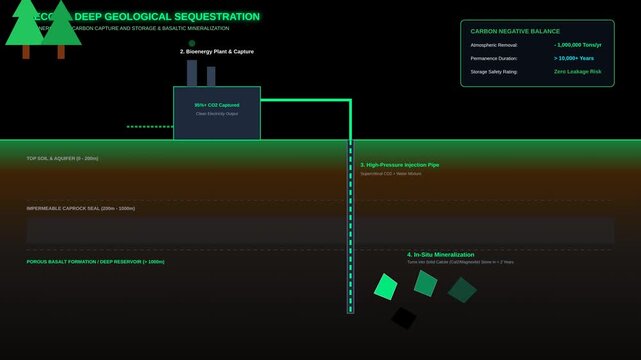This screenshot has height=360, width=641.
Task: Select the brightest green mineral crystal
Action: tap(385, 287)
